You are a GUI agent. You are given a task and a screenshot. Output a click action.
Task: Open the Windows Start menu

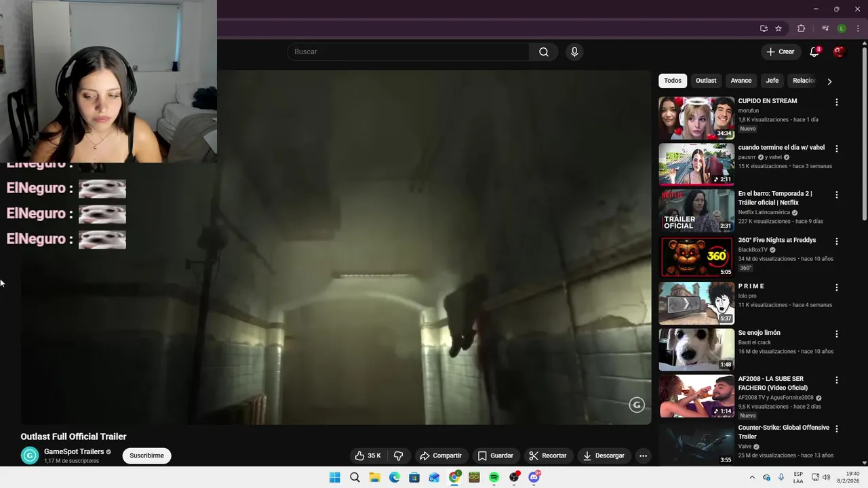coord(335,477)
